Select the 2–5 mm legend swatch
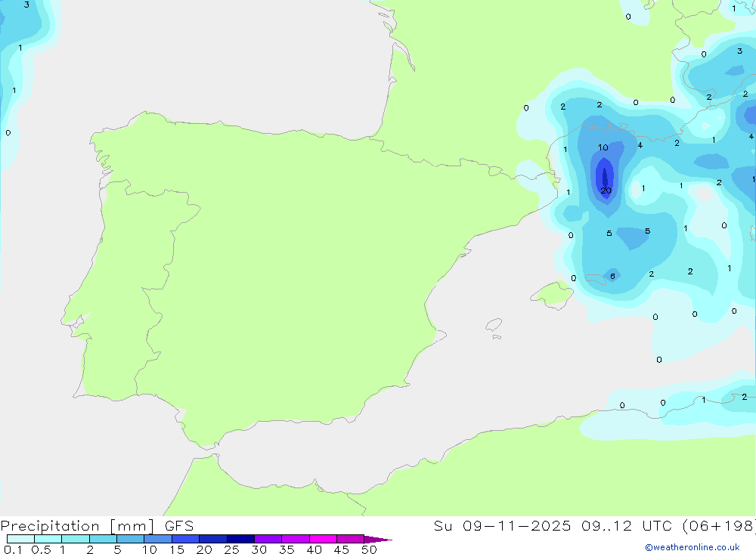This screenshot has height=554, width=756. tap(103, 539)
